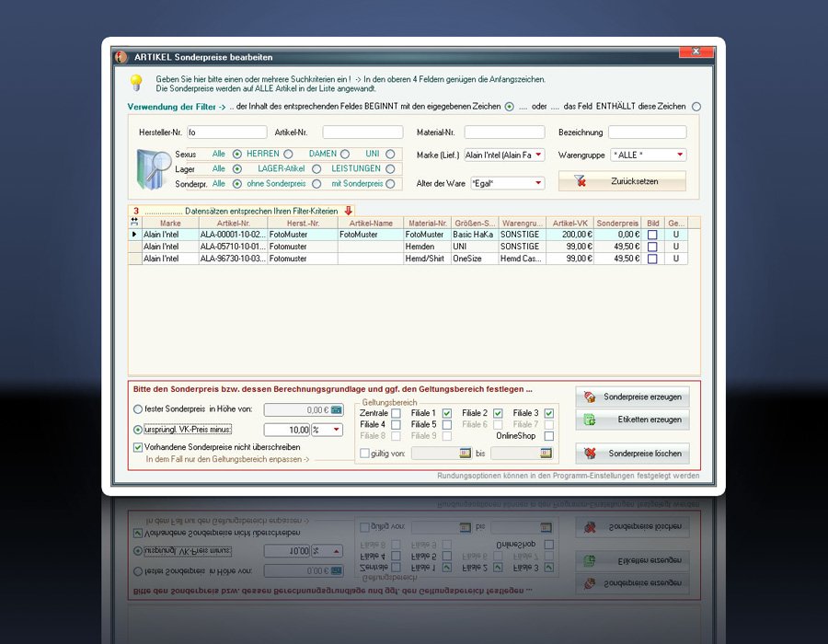Select HERREN sexus radio option
828x644 pixels.
[x=288, y=155]
